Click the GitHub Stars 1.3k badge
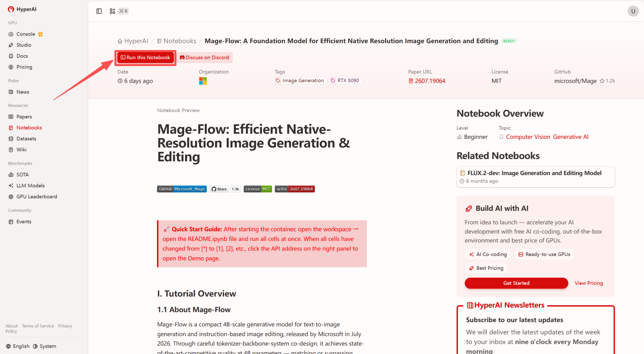Screen dimensions: 644x354 pos(225,189)
